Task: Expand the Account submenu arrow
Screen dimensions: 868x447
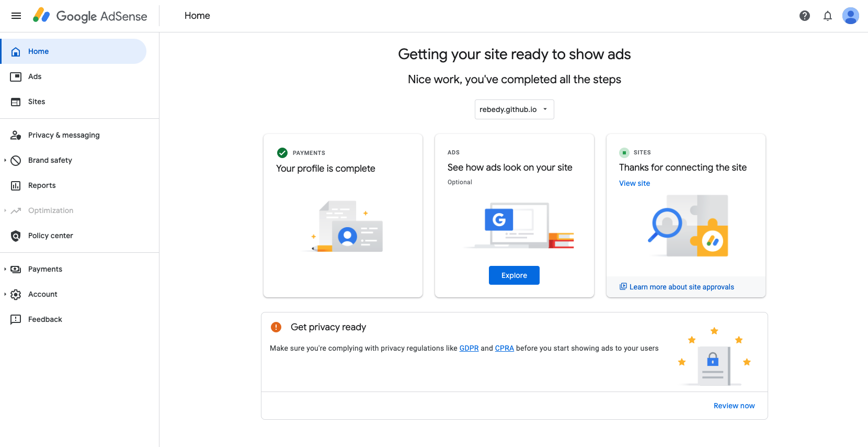Action: point(5,294)
